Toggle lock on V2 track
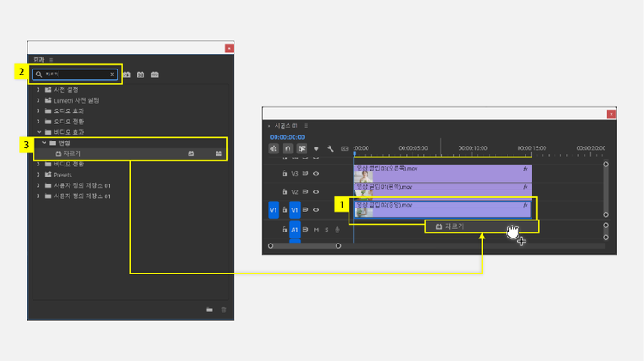Screen dimensions: 644x361 click(x=284, y=191)
